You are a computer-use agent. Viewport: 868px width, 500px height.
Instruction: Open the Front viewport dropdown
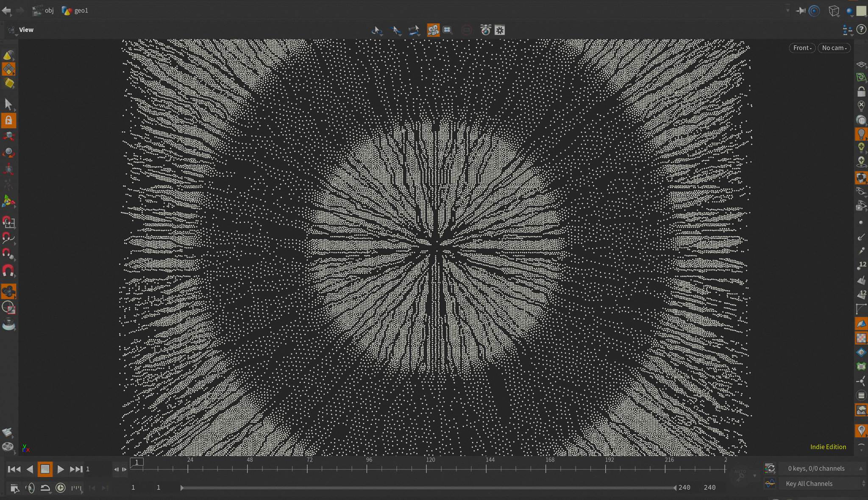(802, 48)
